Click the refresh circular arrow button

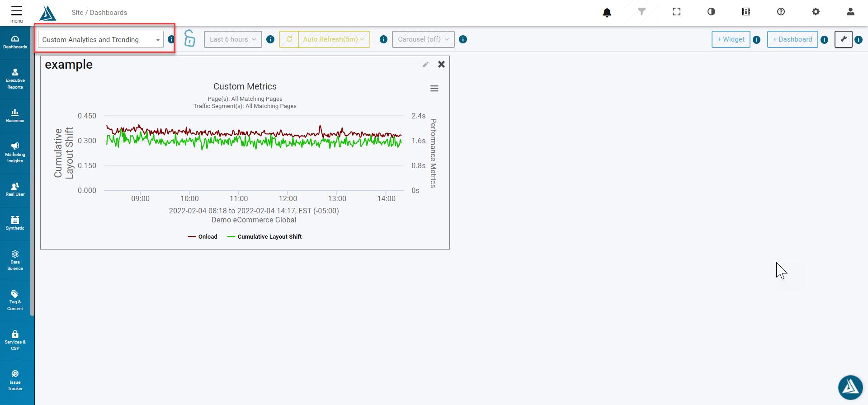[x=289, y=39]
